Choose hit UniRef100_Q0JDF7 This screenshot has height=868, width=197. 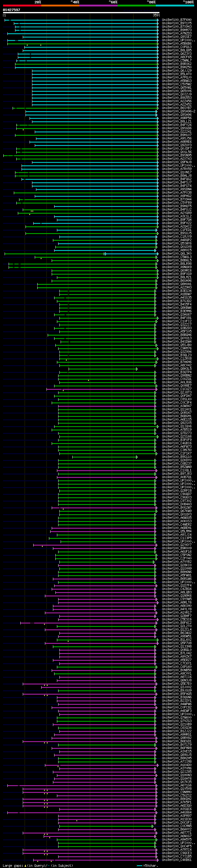[x=177, y=149]
